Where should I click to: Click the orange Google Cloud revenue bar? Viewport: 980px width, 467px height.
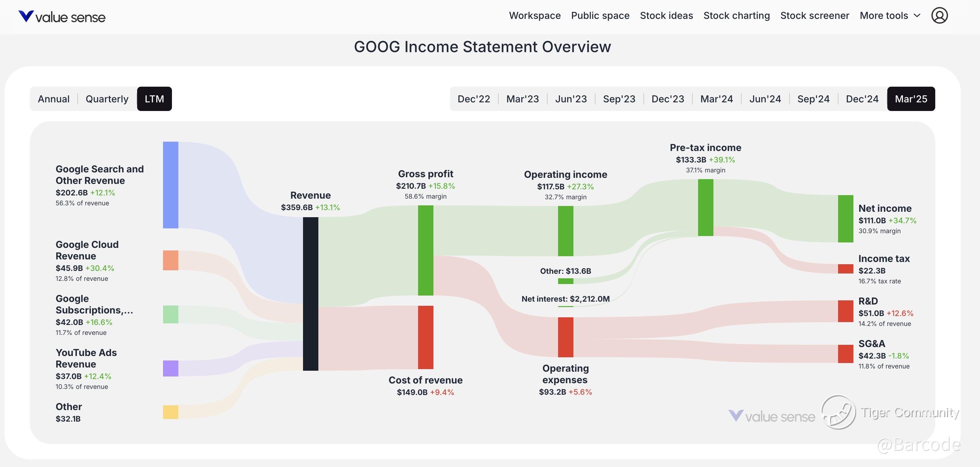click(170, 260)
